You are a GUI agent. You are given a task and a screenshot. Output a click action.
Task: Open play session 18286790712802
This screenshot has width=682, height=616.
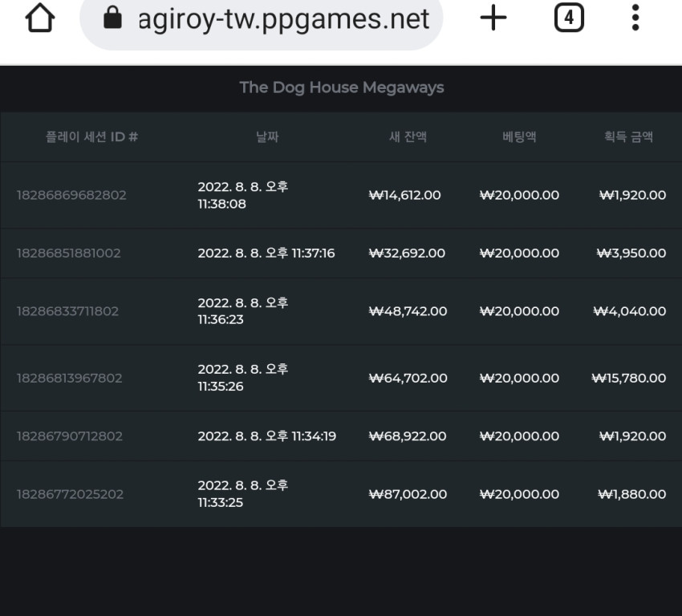70,436
